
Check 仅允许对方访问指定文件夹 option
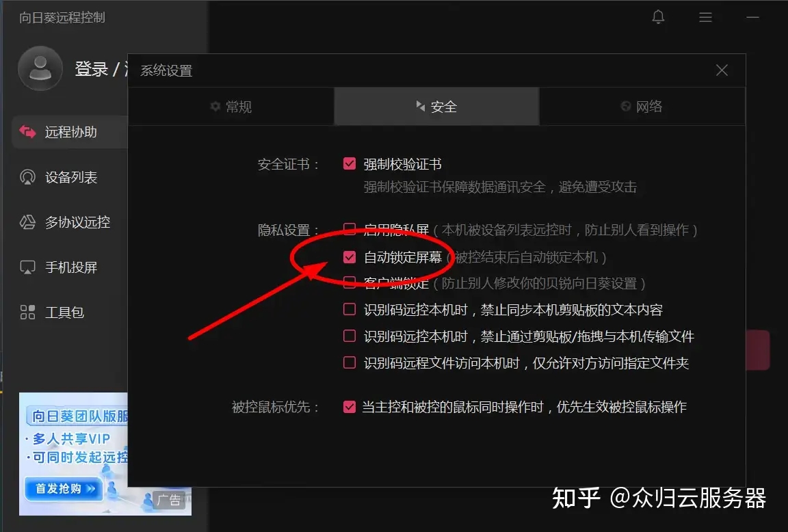tap(350, 363)
